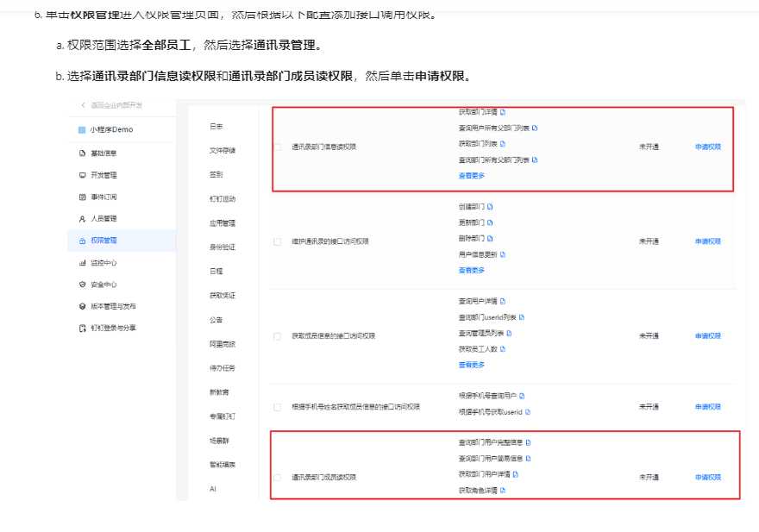Click 申请权限 for 维护通讯录的接口访问权限
This screenshot has height=532, width=759.
pos(708,241)
